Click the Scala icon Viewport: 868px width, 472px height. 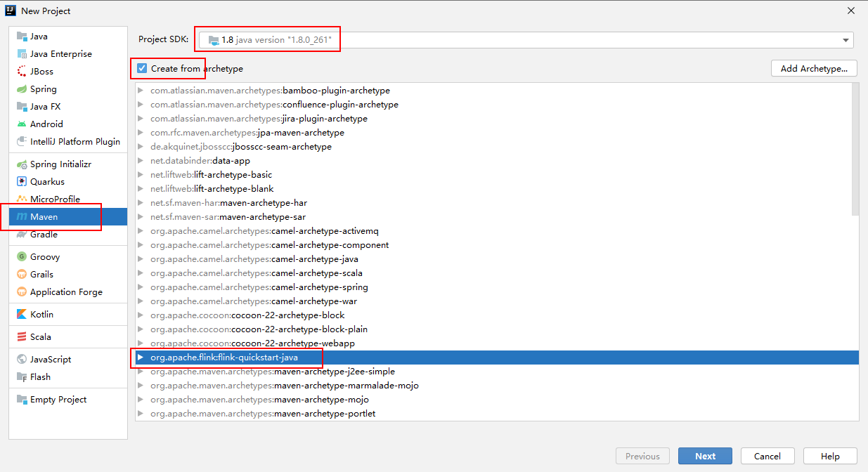22,337
